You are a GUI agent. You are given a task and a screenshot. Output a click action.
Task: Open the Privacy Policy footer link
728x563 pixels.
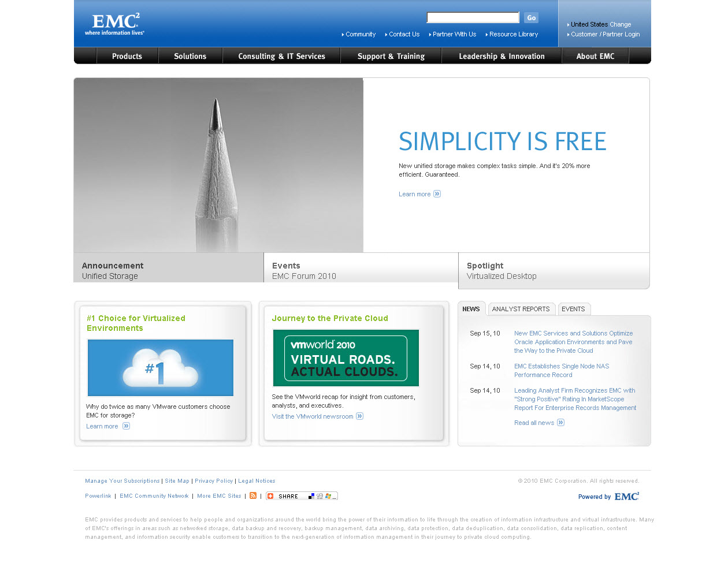pos(214,481)
